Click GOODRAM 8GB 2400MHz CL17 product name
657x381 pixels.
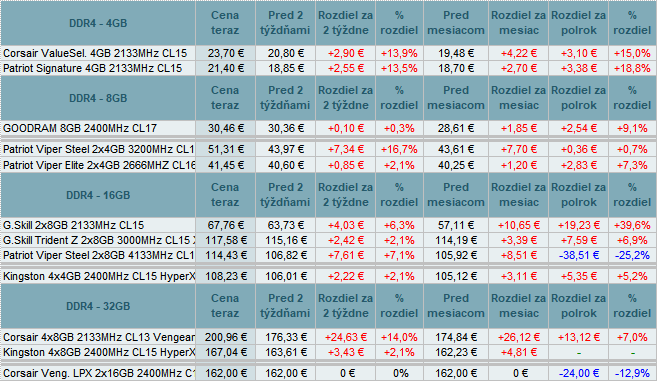[x=80, y=128]
